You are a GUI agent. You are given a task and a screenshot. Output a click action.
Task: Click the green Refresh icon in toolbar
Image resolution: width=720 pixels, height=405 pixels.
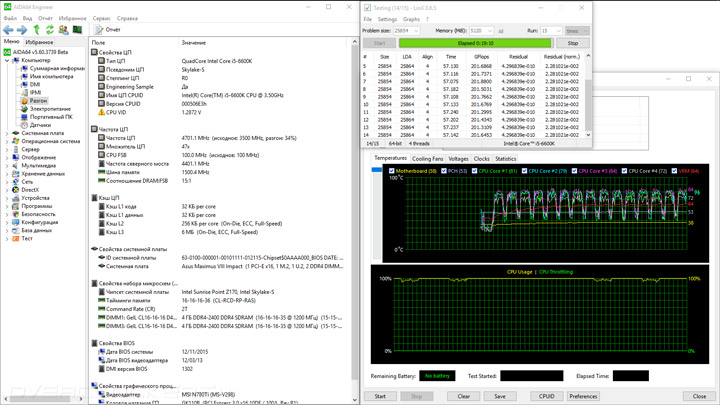tap(49, 30)
